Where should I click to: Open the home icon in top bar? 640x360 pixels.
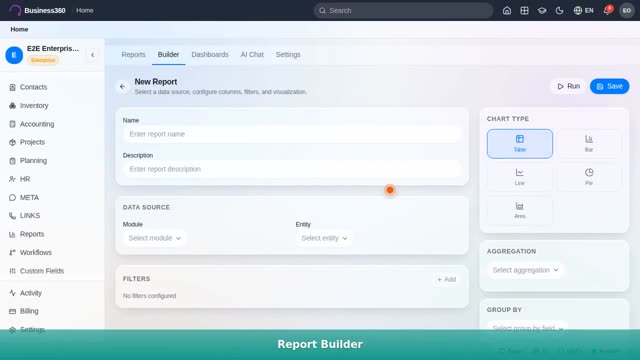(x=507, y=11)
